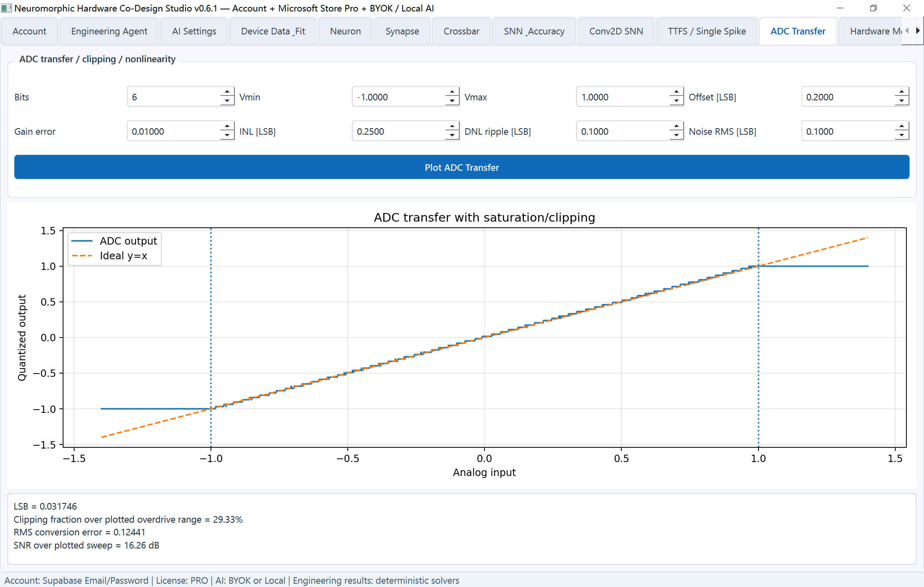Increase Noise RMS [LSB] value
This screenshot has width=924, height=587.
tap(901, 126)
